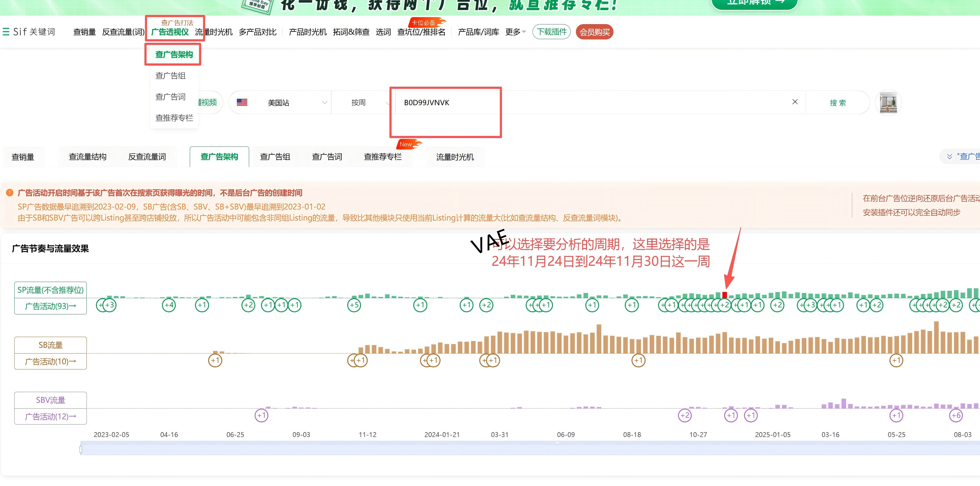Click the 下载插件 button

(551, 32)
